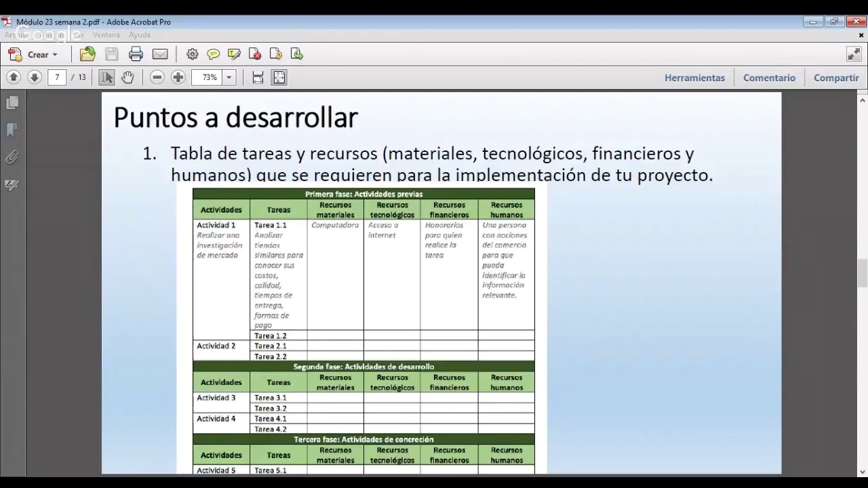Click the rotate page icon
The height and width of the screenshot is (488, 868).
[276, 54]
